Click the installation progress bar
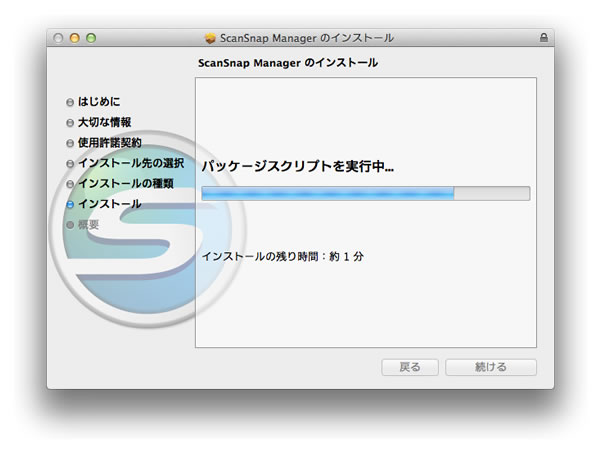600x453 pixels. click(366, 194)
